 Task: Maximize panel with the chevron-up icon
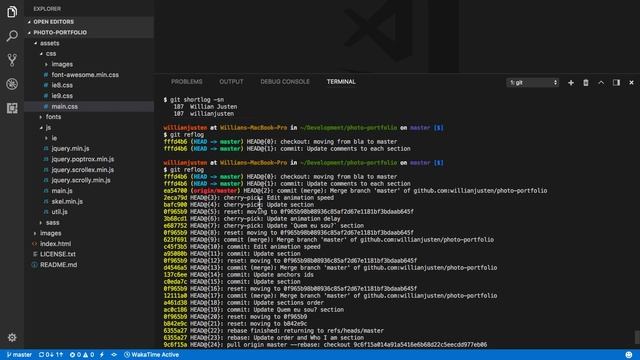click(x=601, y=82)
